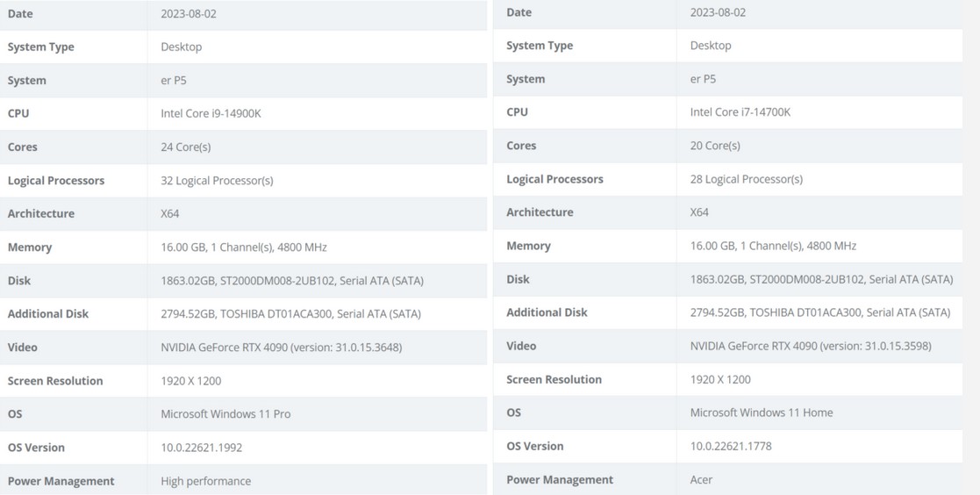Viewport: 980px width, 495px height.
Task: Select the Microsoft Windows 11 Home entry
Action: tap(761, 412)
